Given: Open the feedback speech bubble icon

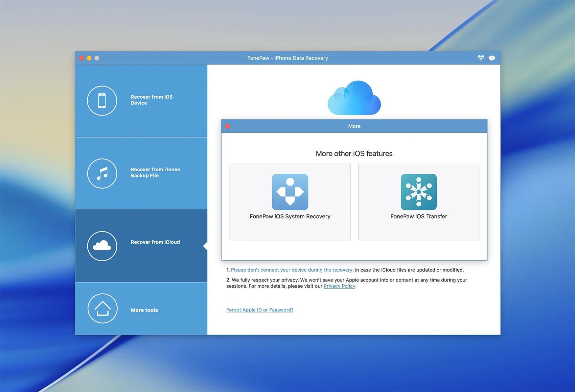Looking at the screenshot, I should pyautogui.click(x=492, y=58).
